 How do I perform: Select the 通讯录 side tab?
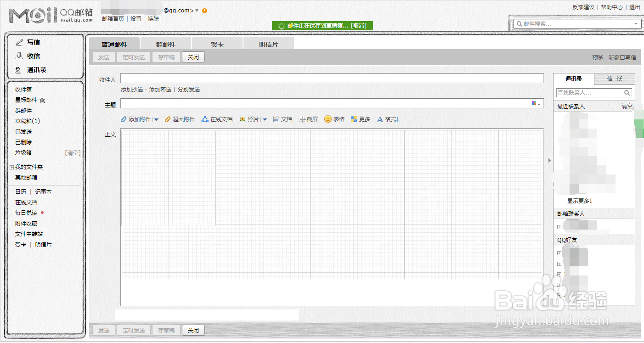[x=574, y=79]
